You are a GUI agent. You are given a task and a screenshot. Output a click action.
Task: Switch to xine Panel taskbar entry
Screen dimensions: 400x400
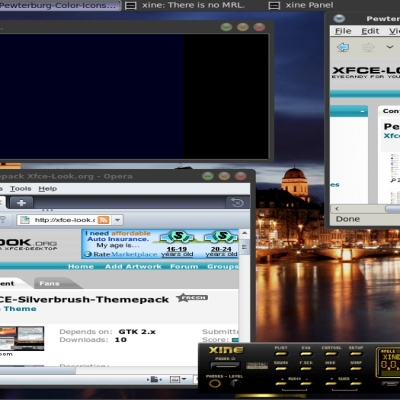pos(302,5)
